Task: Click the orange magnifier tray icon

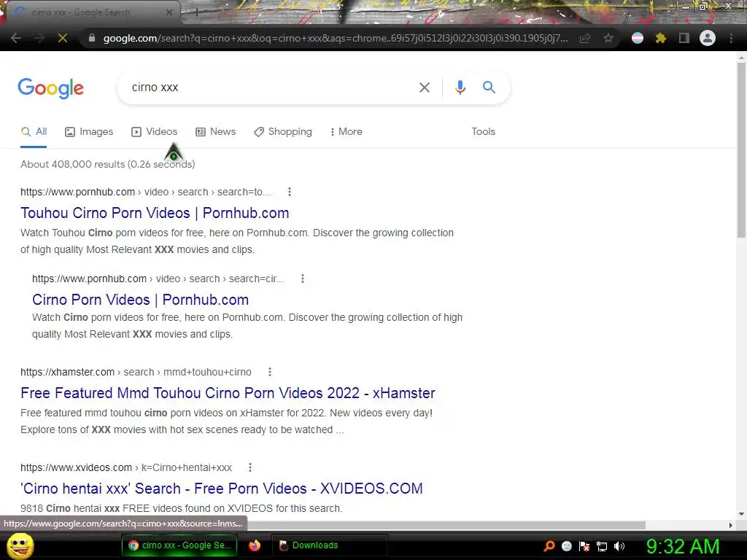Action: pyautogui.click(x=549, y=546)
